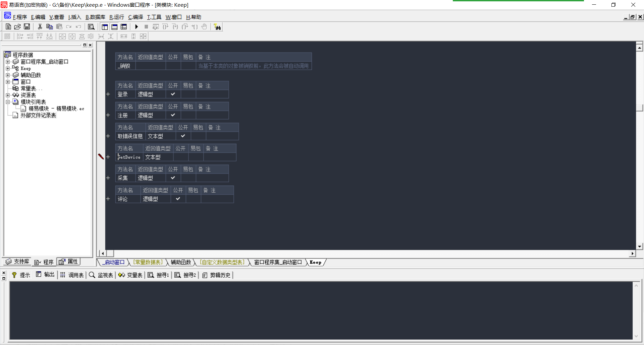Screen dimensions: 644x345
Task: Run the program with the play icon
Action: (137, 27)
